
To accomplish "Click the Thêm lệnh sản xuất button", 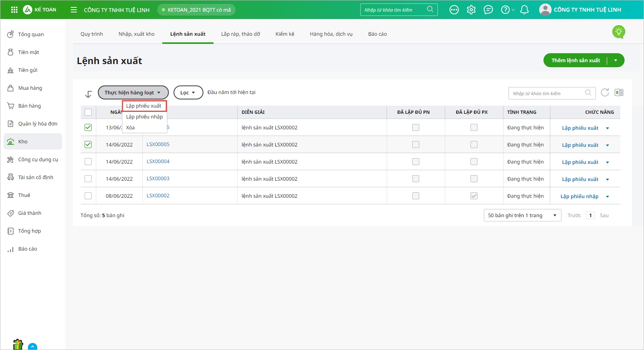I will pos(575,60).
